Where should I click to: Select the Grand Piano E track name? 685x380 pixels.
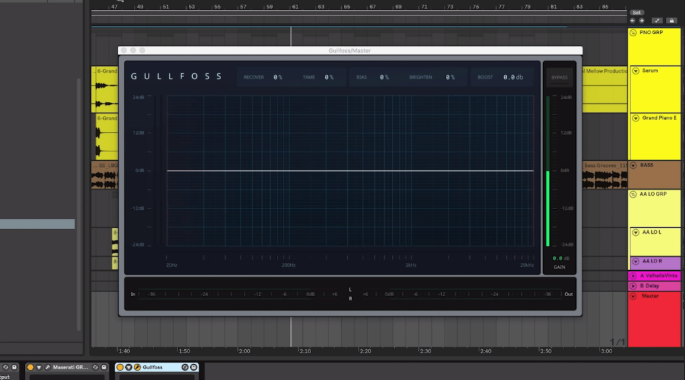coord(659,118)
